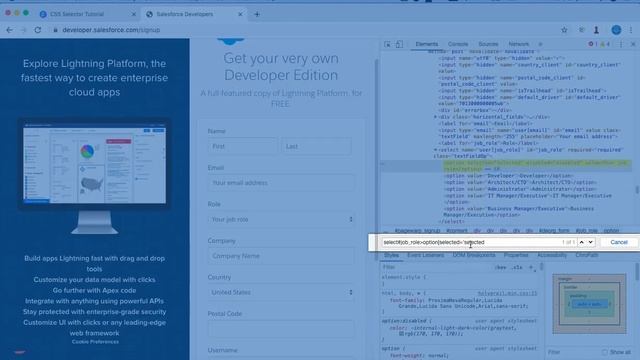Switch to the CSS Selector Tutorial tab

point(77,14)
